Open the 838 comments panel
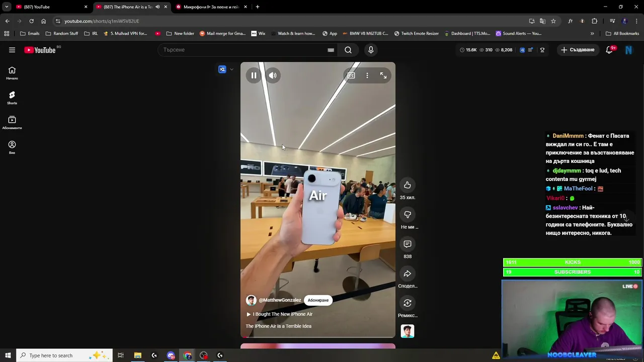This screenshot has height=362, width=644. click(x=408, y=244)
